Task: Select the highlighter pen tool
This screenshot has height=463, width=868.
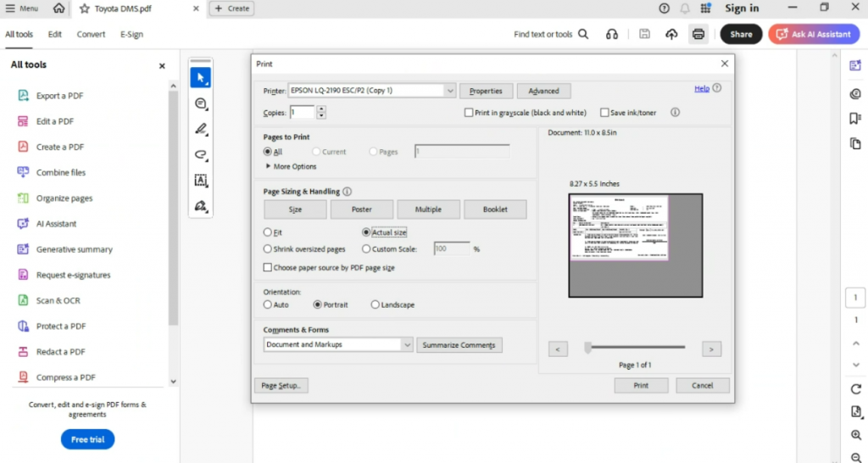Action: pyautogui.click(x=201, y=129)
